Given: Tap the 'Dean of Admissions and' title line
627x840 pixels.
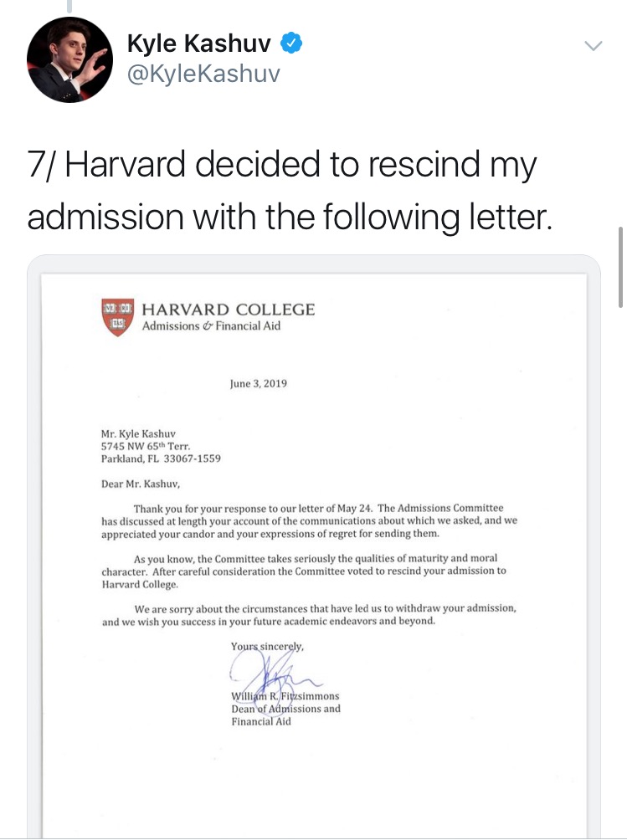Looking at the screenshot, I should 285,709.
